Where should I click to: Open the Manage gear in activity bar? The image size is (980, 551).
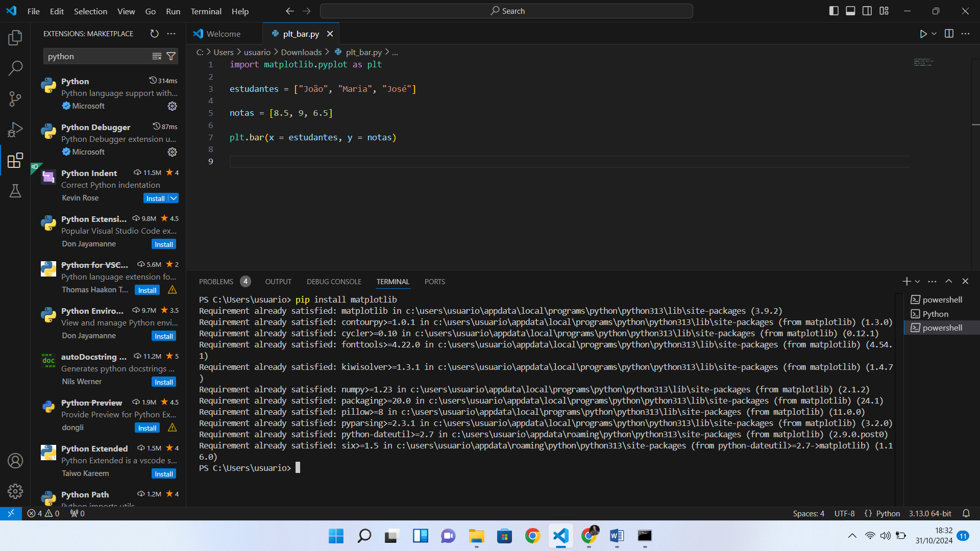point(15,491)
